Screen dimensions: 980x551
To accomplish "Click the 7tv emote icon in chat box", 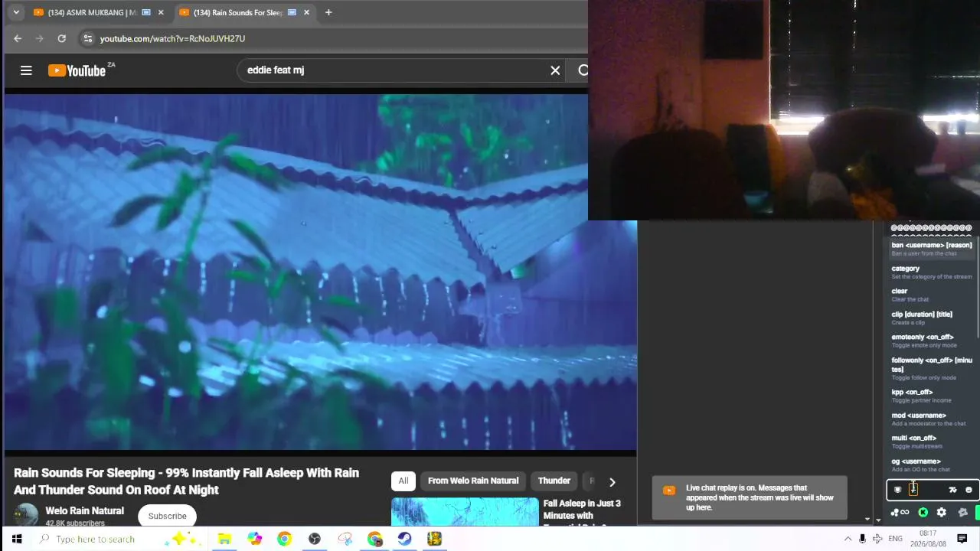I will click(952, 490).
